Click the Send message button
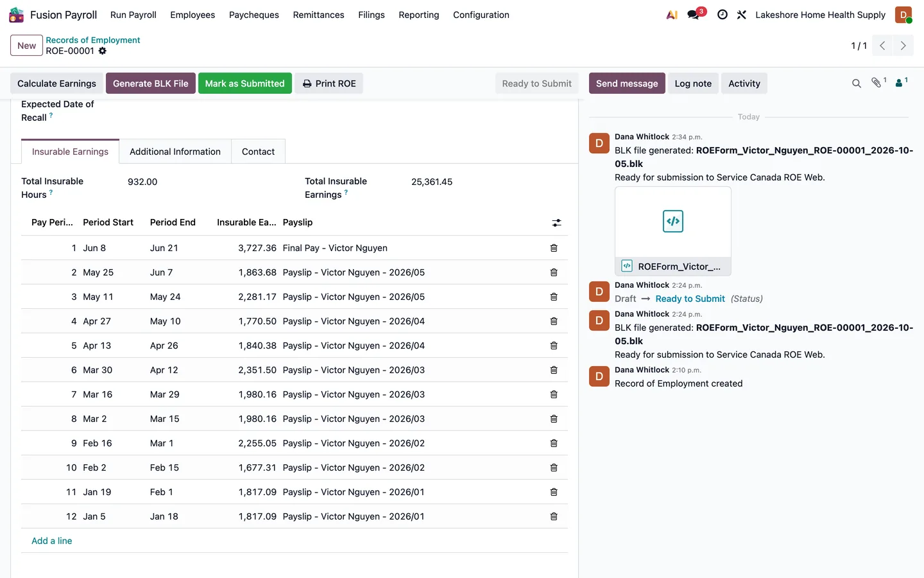 pos(627,83)
